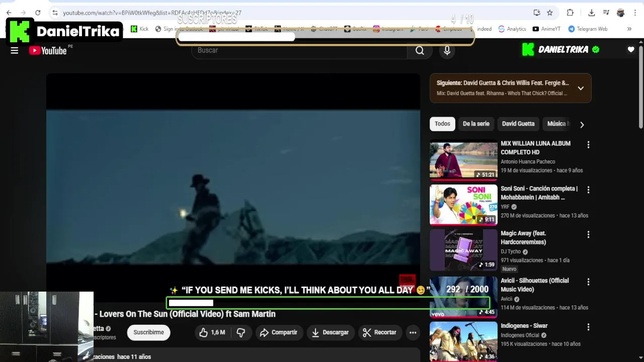Click the Compartir share button
644x362 pixels.
click(279, 332)
